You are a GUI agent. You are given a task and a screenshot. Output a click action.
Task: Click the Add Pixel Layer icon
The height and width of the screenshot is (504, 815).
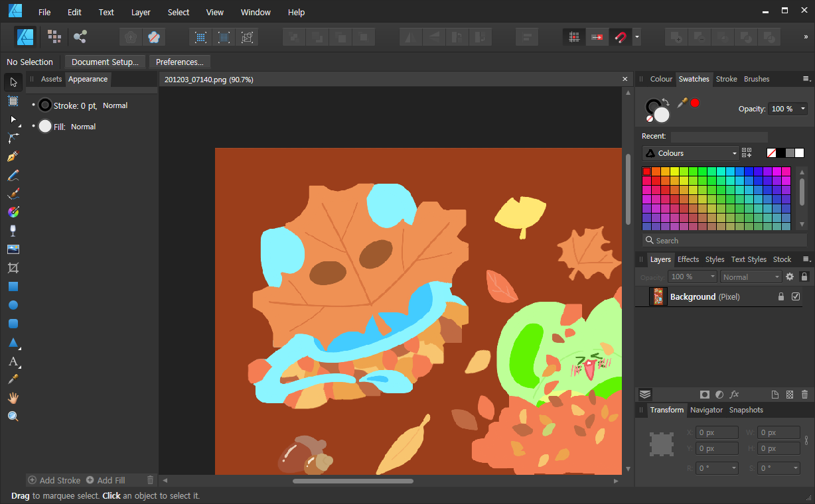tap(790, 394)
